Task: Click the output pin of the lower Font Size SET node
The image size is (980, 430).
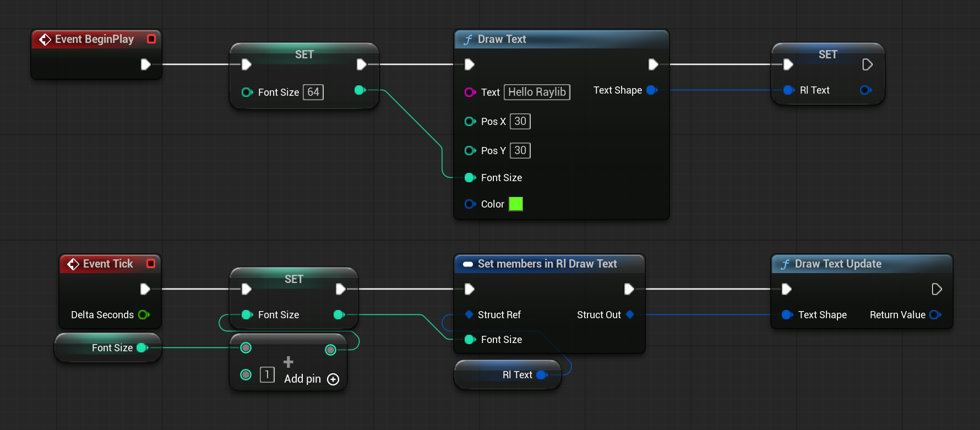Action: pyautogui.click(x=339, y=314)
